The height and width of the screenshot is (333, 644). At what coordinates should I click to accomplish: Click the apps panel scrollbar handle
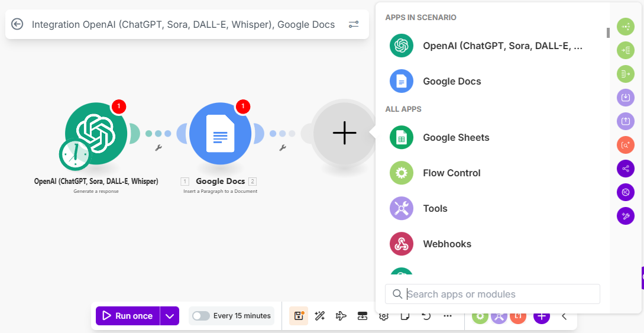[607, 33]
